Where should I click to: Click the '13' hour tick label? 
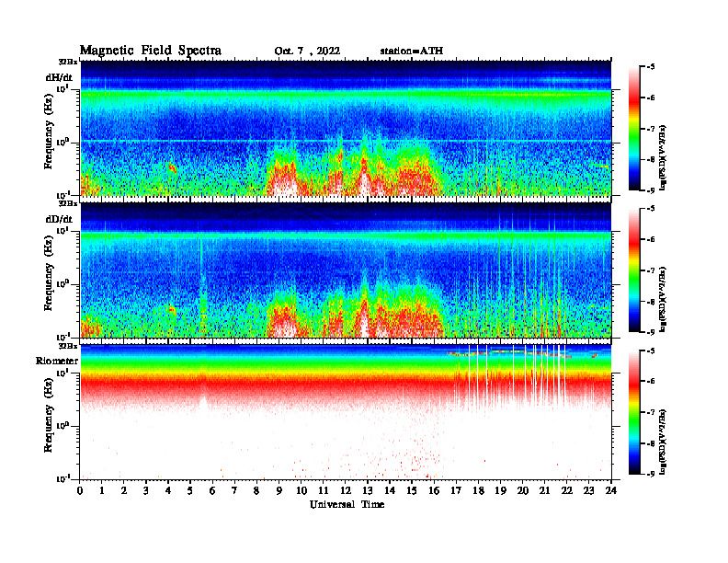coord(368,491)
